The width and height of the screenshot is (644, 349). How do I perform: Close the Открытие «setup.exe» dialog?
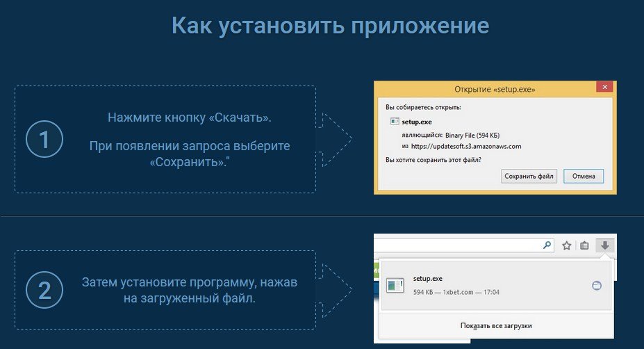(x=604, y=87)
